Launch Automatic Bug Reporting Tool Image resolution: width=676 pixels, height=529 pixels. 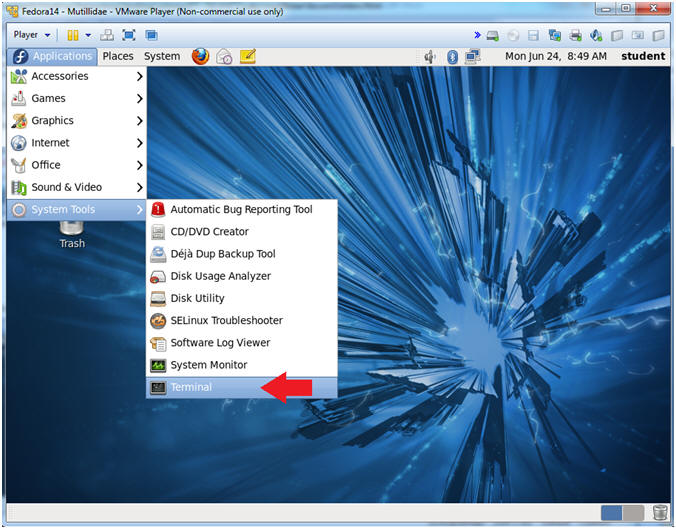[242, 210]
